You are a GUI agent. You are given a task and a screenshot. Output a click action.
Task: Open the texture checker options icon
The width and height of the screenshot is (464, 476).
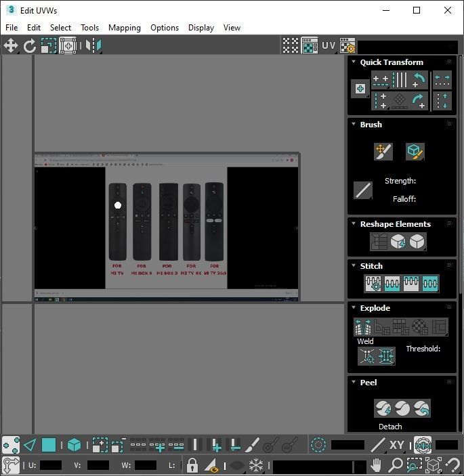[x=347, y=45]
